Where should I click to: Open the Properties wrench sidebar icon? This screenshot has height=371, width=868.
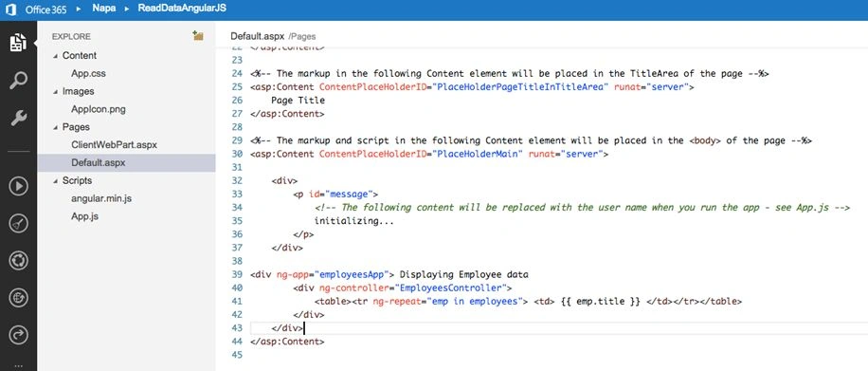tap(18, 118)
